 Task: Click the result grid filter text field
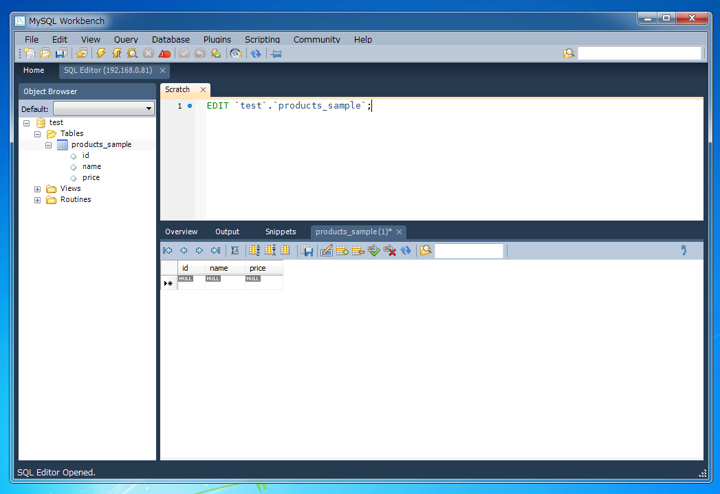click(469, 251)
